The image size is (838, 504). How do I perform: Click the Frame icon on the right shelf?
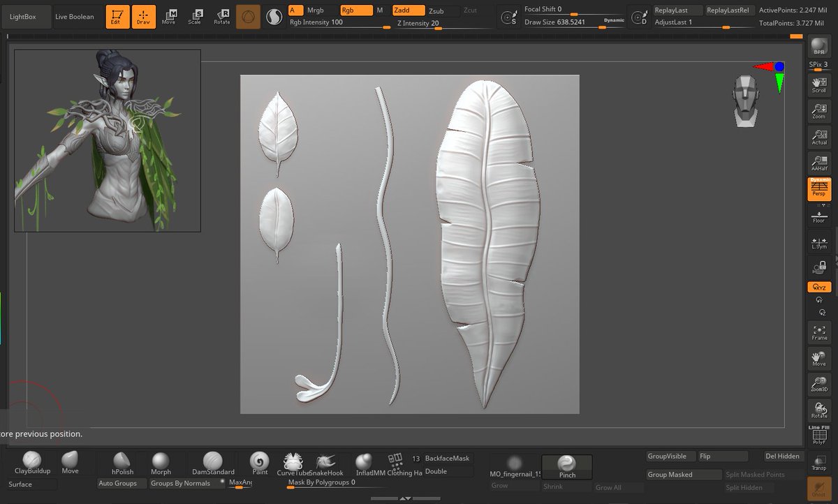[x=818, y=333]
